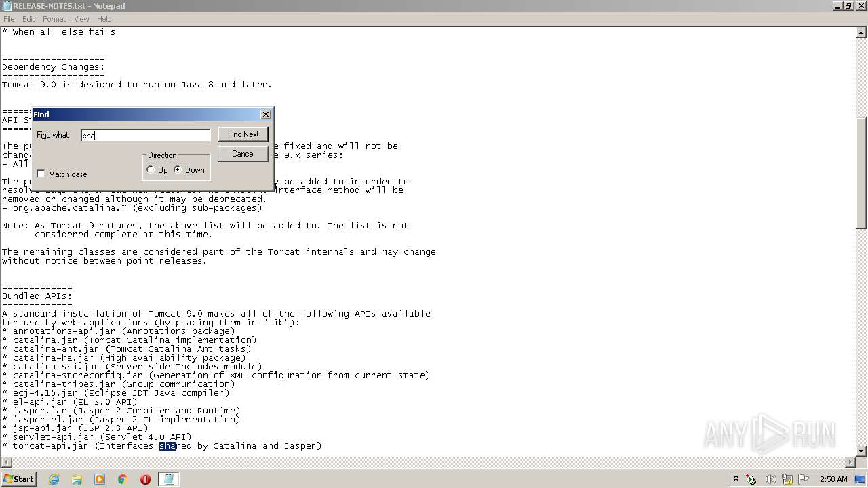The image size is (868, 488).
Task: Click the 'ecj-4.15.jar' line
Action: point(115,393)
